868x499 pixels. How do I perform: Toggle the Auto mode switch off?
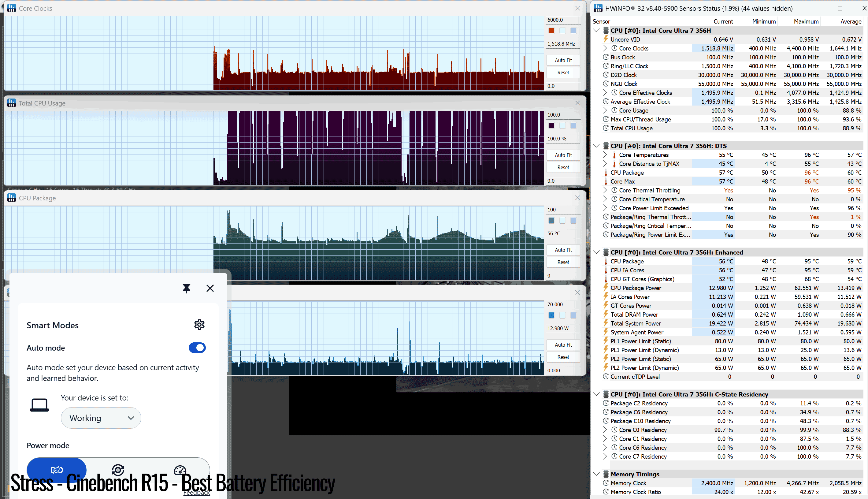(x=197, y=348)
